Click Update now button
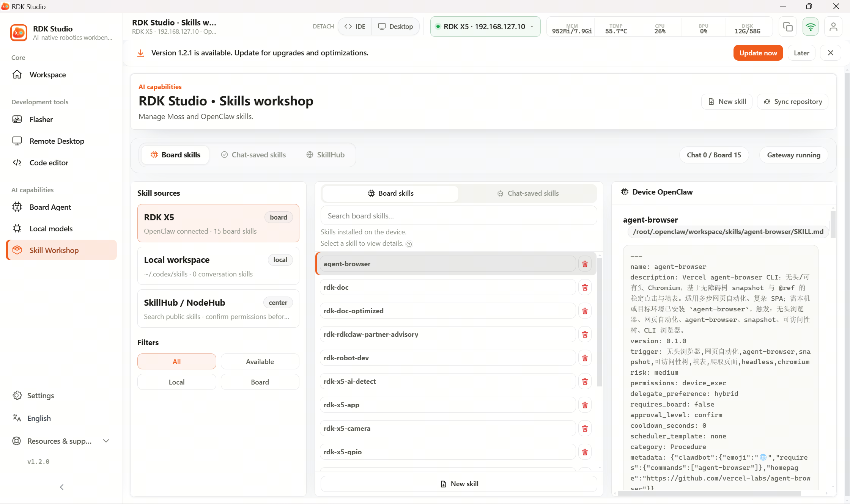 758,53
